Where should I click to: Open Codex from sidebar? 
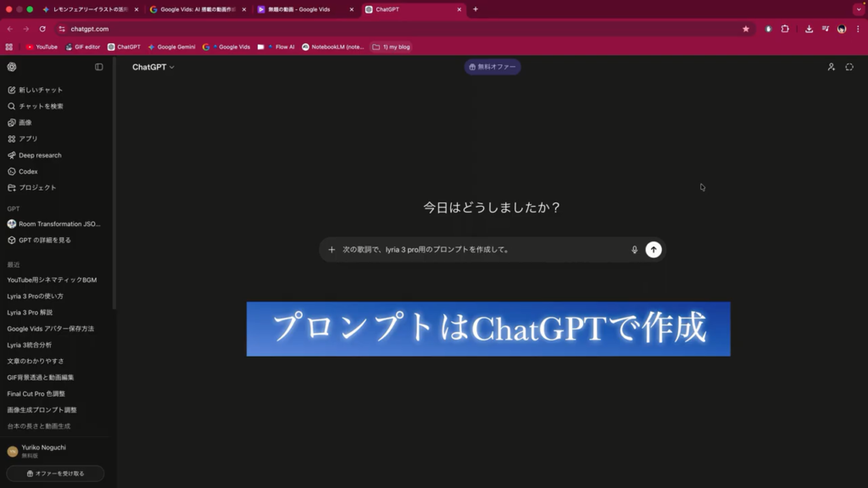click(x=28, y=171)
